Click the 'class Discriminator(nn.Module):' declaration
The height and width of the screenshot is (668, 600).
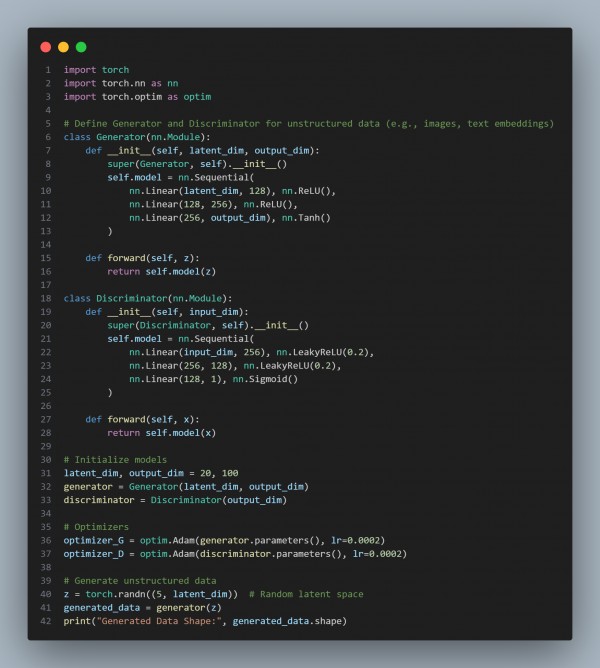coord(148,298)
